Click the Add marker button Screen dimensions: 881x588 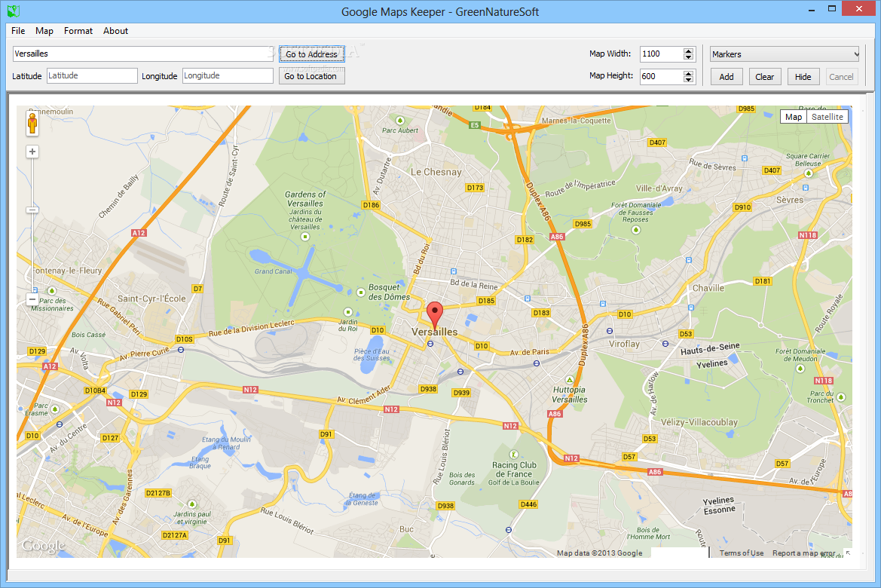pos(727,76)
